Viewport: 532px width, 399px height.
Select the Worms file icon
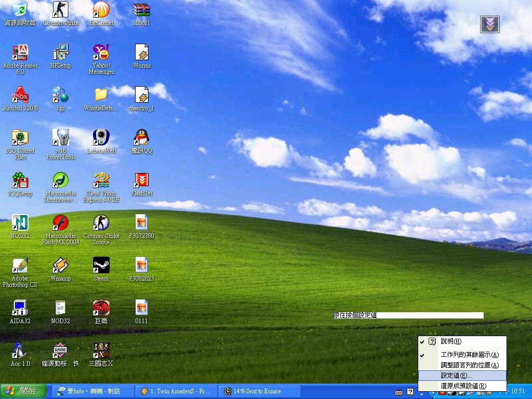pos(142,56)
